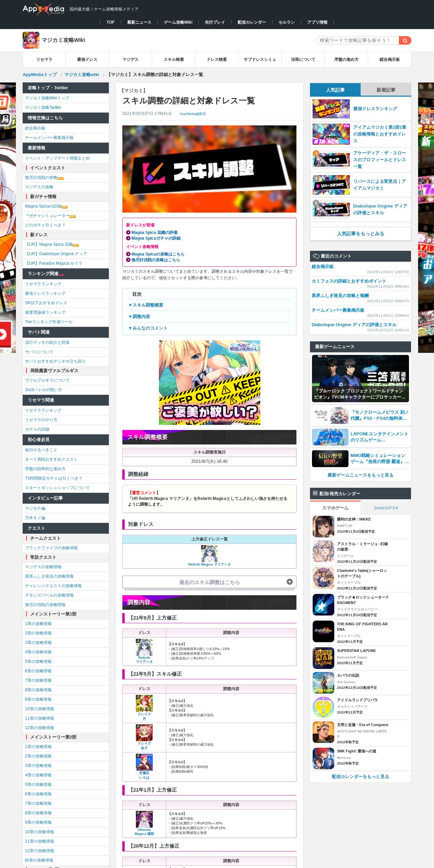Open the SUPERSTAR LAPONE app icon
The width and height of the screenshot is (434, 868).
323,658
